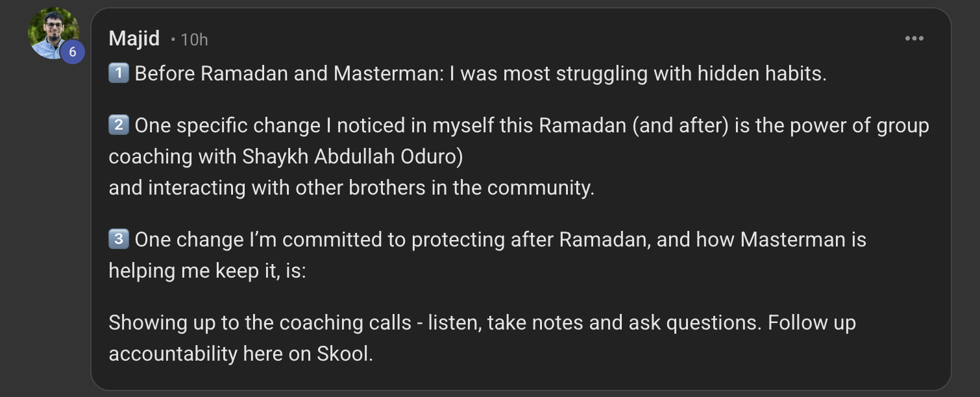This screenshot has width=980, height=397.
Task: Click the number 1 emoji icon
Action: point(118,73)
